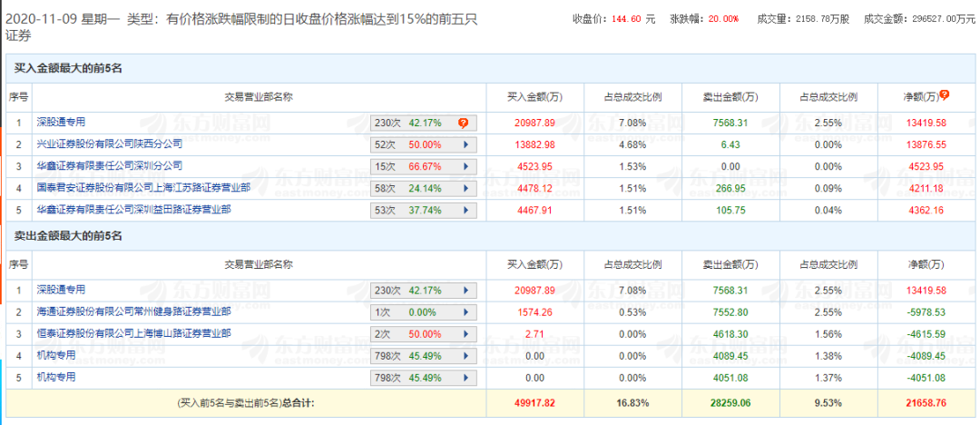Click the arrow icon in 兴业证券陕西分公司 row
980x425 pixels.
pos(465,144)
